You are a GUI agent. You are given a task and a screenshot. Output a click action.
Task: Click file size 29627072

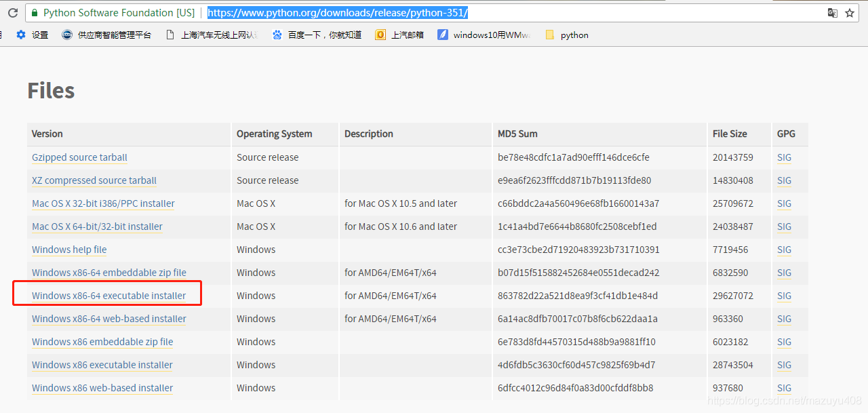click(x=733, y=296)
